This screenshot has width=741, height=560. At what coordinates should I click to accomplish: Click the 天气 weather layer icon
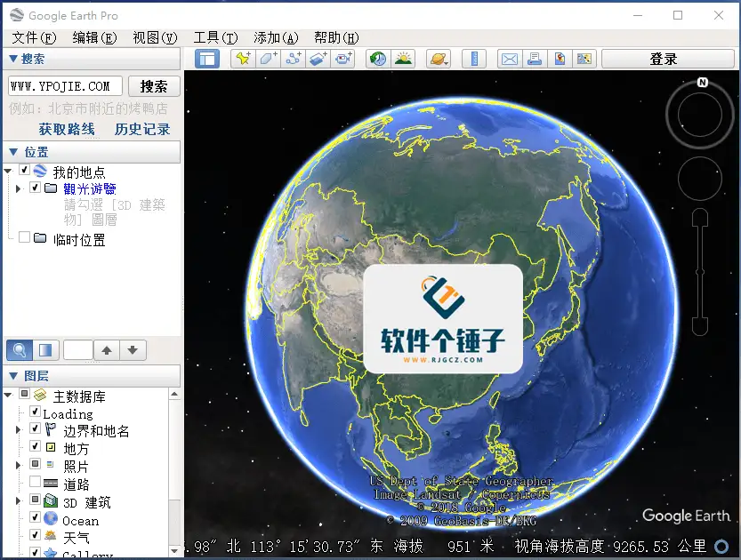click(51, 536)
